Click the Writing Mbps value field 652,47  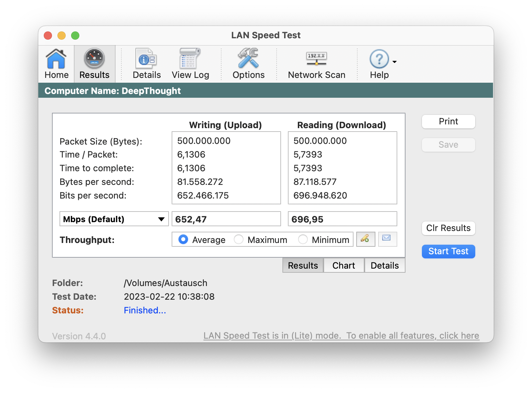[x=226, y=219]
